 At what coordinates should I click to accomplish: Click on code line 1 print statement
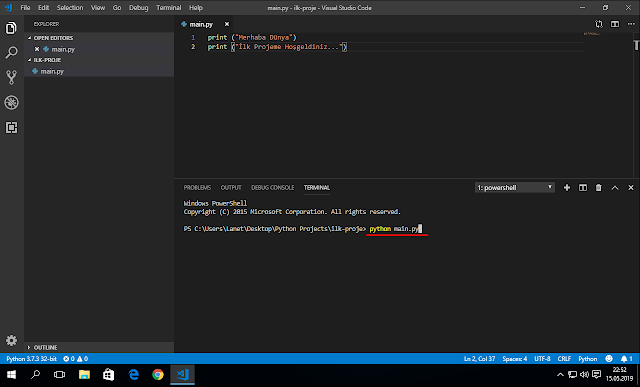[x=252, y=37]
